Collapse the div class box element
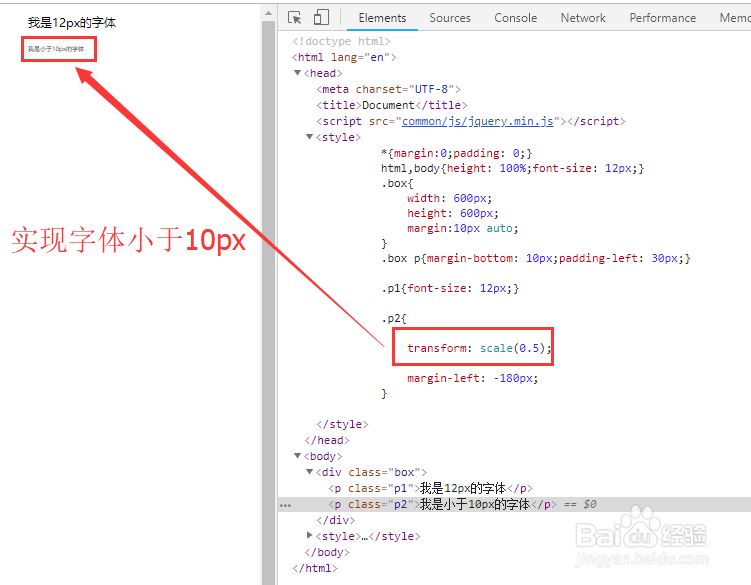This screenshot has height=585, width=751. pyautogui.click(x=309, y=472)
